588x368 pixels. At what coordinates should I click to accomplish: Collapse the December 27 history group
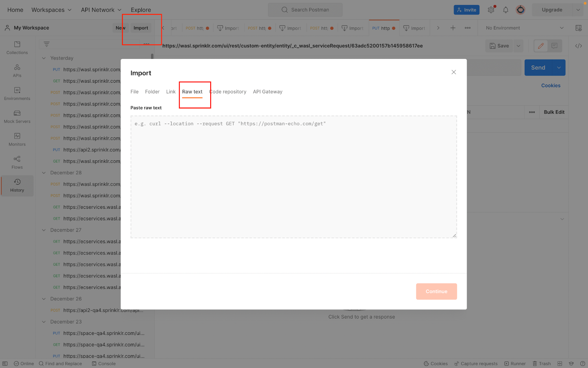pyautogui.click(x=44, y=230)
